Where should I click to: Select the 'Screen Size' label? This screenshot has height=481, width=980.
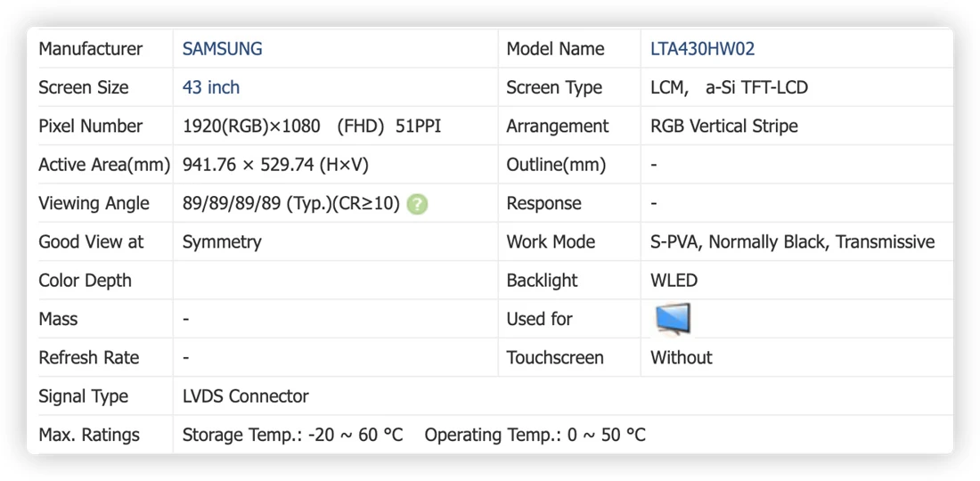point(84,87)
